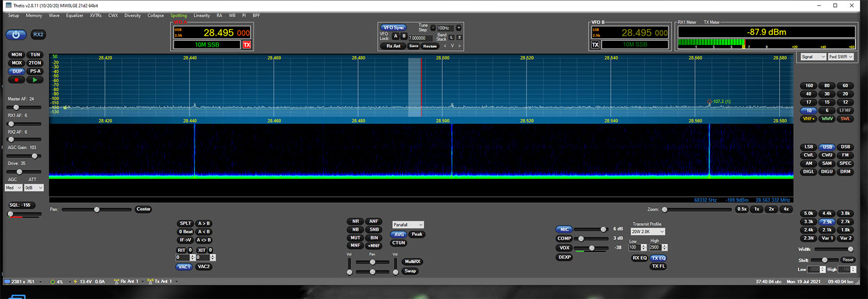This screenshot has height=299, width=868.
Task: Toggle VFO Sync off
Action: coord(393,28)
